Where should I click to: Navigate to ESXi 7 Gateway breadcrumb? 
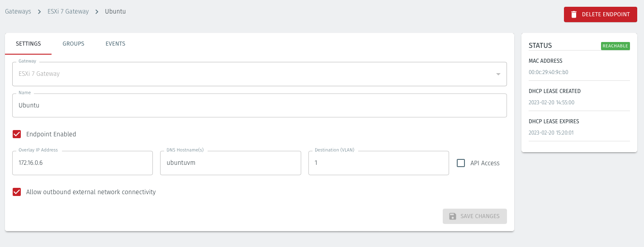click(68, 12)
